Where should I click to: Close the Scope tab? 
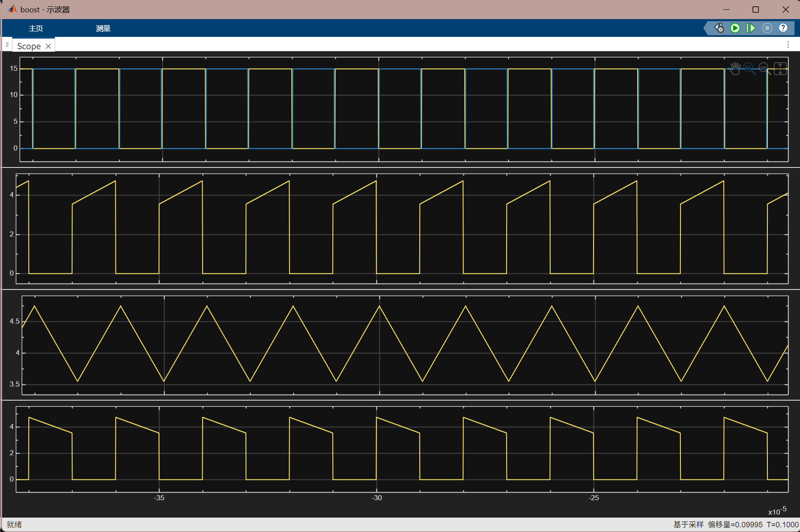tap(48, 46)
